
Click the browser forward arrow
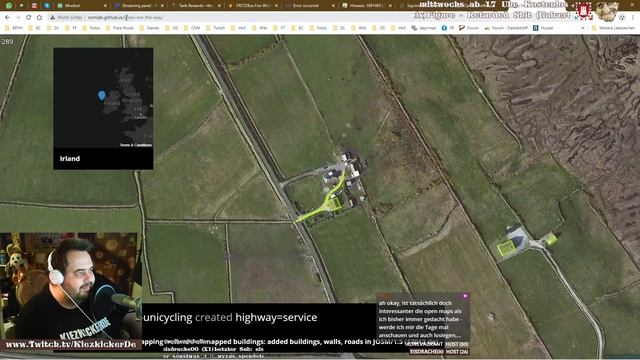18,18
